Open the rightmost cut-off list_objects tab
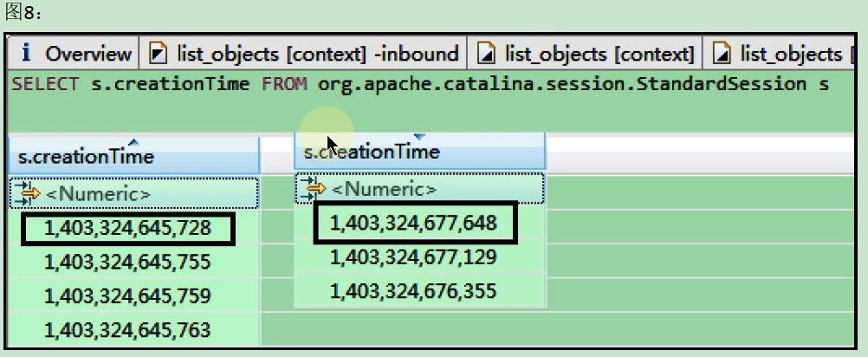 pyautogui.click(x=778, y=54)
